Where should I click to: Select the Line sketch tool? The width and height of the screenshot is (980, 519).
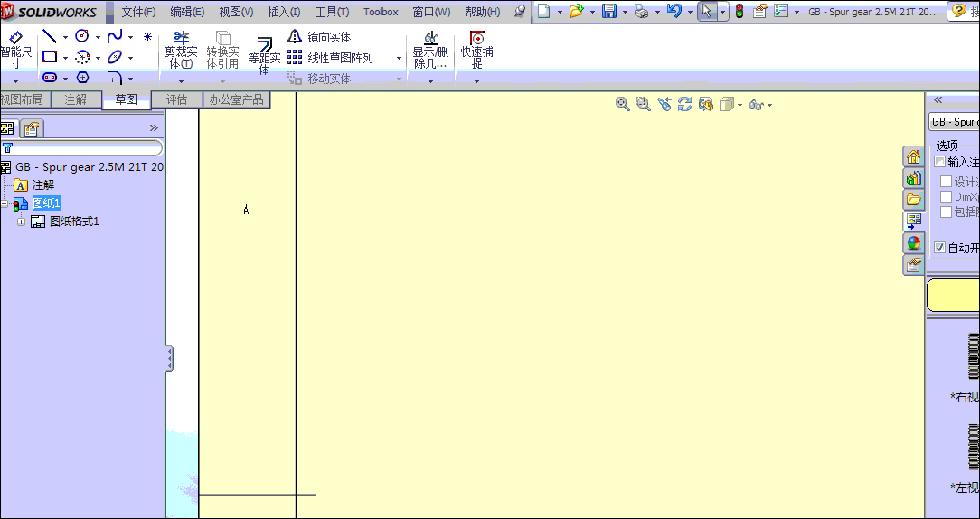[50, 37]
